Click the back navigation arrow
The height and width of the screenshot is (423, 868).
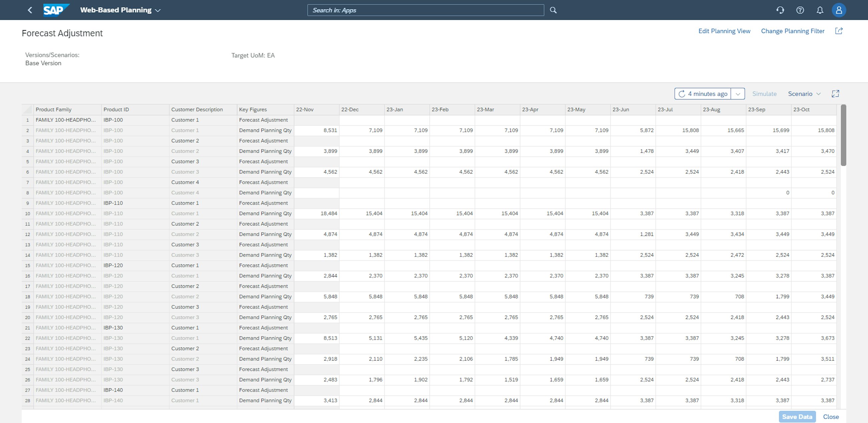click(x=30, y=10)
